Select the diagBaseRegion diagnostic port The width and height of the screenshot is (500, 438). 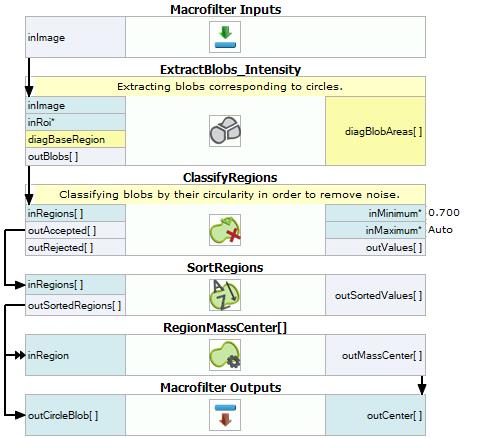75,139
